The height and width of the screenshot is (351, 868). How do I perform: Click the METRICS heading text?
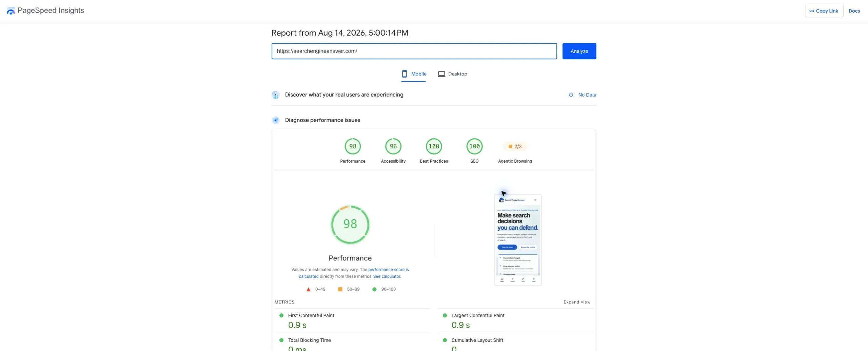pos(284,302)
